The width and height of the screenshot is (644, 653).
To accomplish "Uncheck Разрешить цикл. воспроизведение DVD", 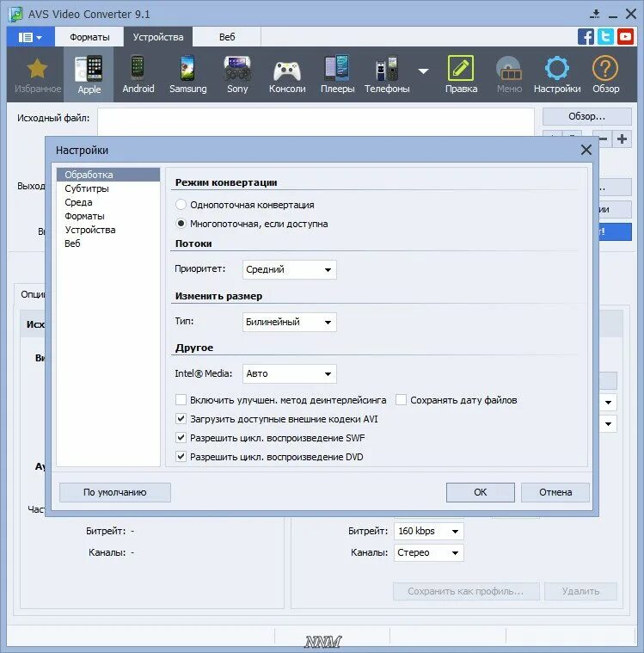I will [x=181, y=457].
